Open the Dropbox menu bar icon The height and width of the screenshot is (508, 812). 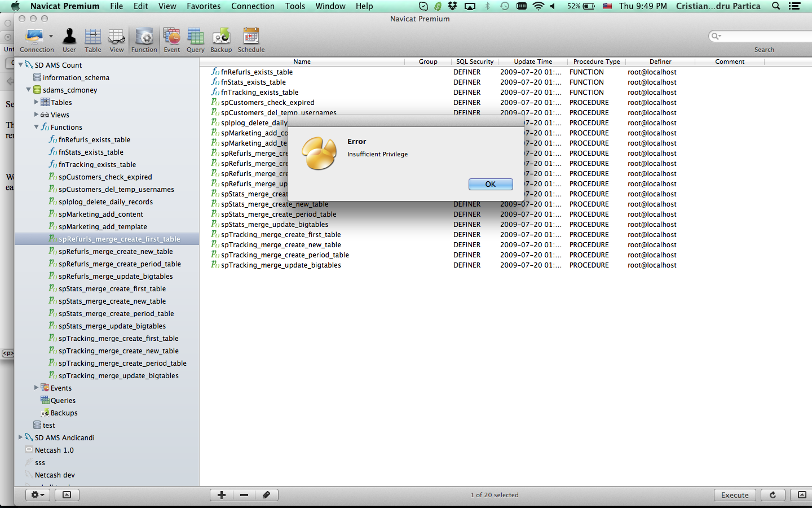(x=453, y=6)
